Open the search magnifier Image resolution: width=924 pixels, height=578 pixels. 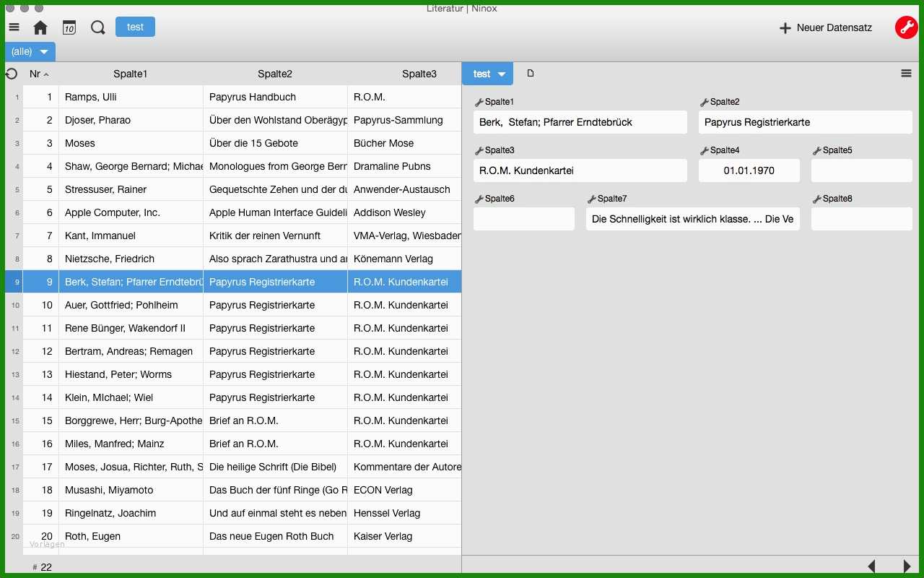pyautogui.click(x=98, y=27)
